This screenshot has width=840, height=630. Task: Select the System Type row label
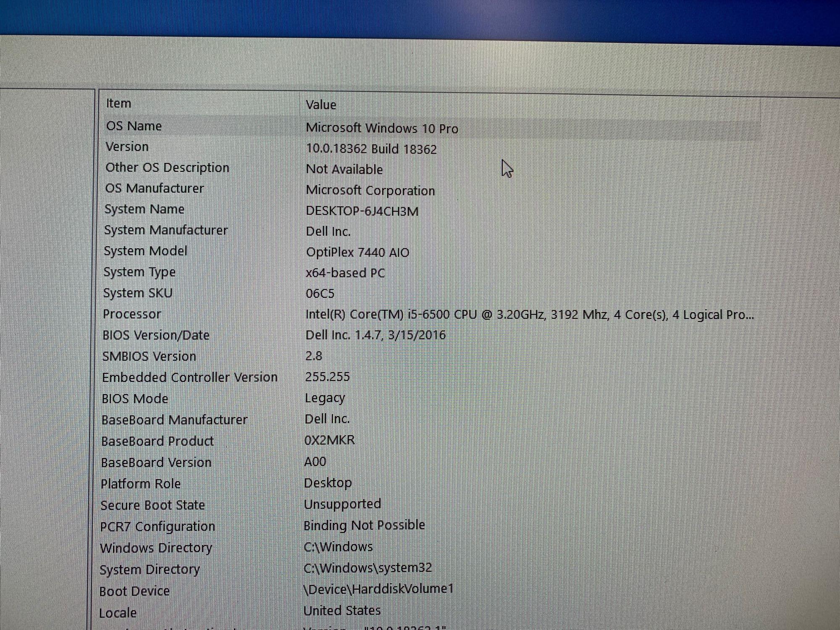139,272
